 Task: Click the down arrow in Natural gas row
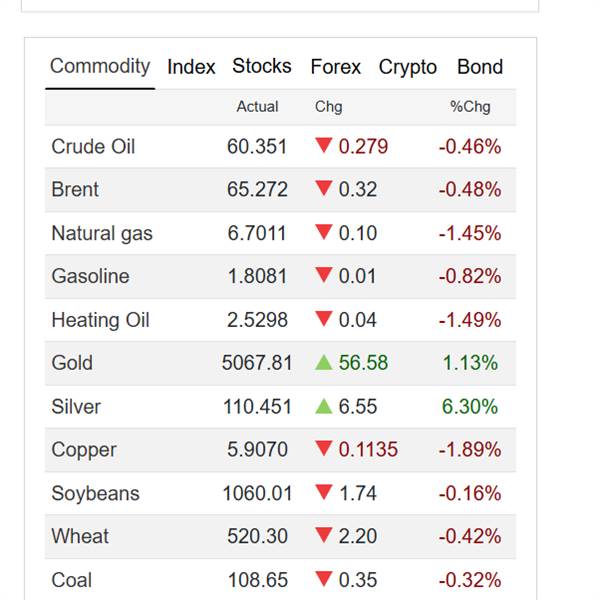click(323, 233)
